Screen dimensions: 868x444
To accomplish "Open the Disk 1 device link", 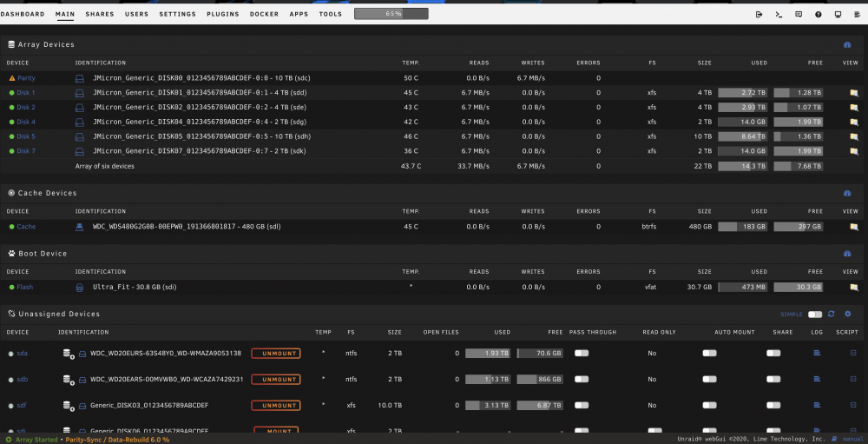I will point(26,93).
